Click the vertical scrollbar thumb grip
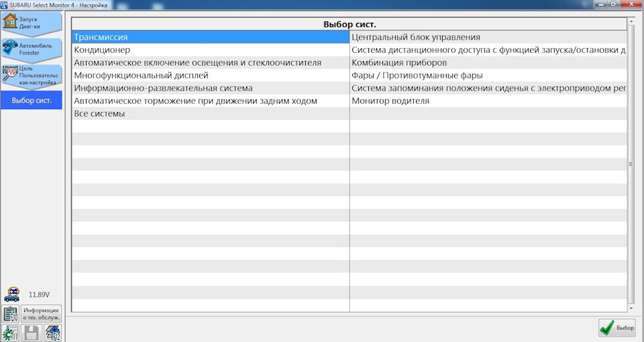The image size is (644, 342). [x=631, y=164]
